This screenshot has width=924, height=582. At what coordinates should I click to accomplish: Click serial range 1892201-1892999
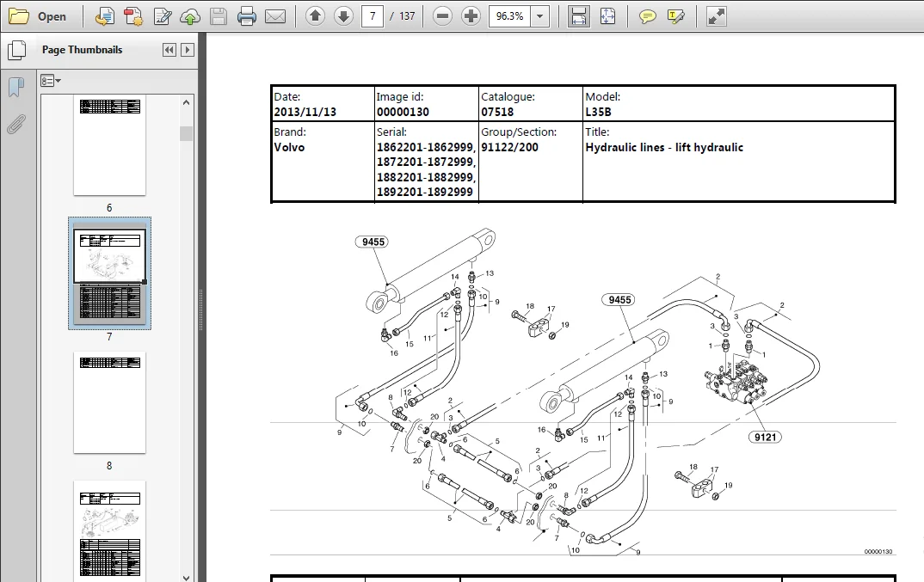[425, 192]
